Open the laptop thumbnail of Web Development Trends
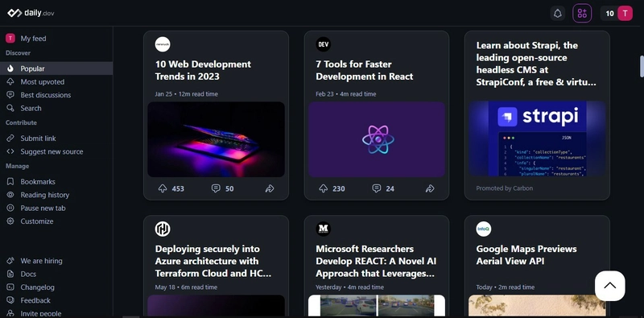 tap(216, 139)
